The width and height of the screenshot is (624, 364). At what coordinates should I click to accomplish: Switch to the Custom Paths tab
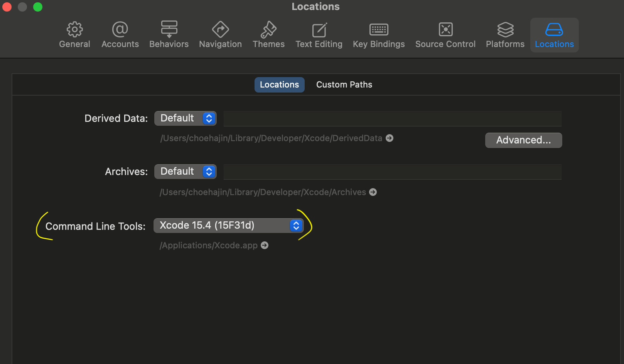(x=344, y=85)
